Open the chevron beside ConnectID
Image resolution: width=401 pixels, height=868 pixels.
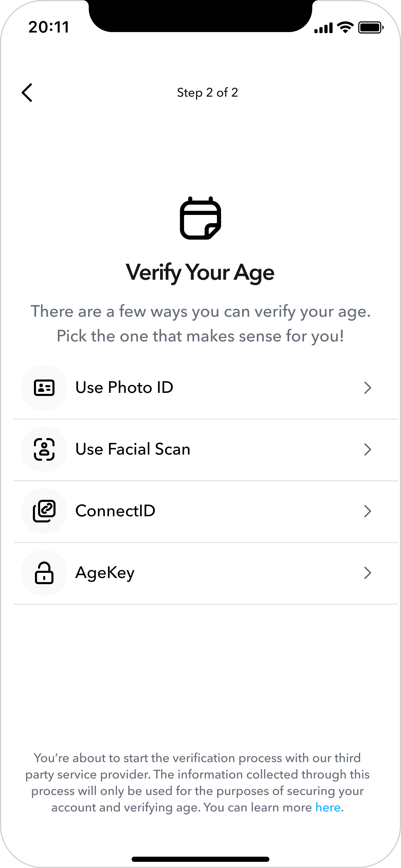[367, 511]
